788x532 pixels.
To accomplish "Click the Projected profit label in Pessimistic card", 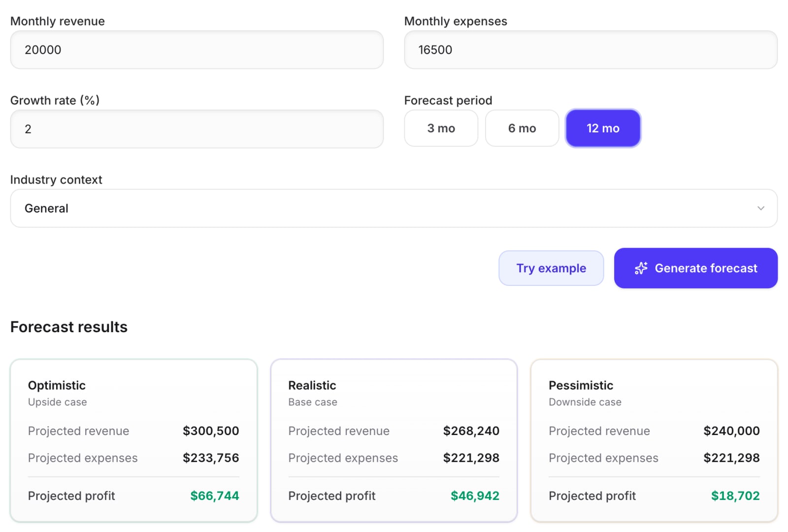I will (x=592, y=496).
